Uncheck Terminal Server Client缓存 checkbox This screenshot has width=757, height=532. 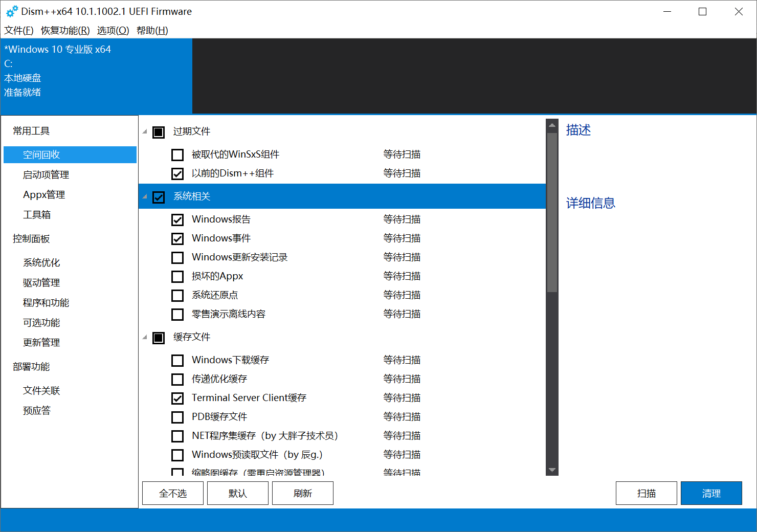coord(177,398)
